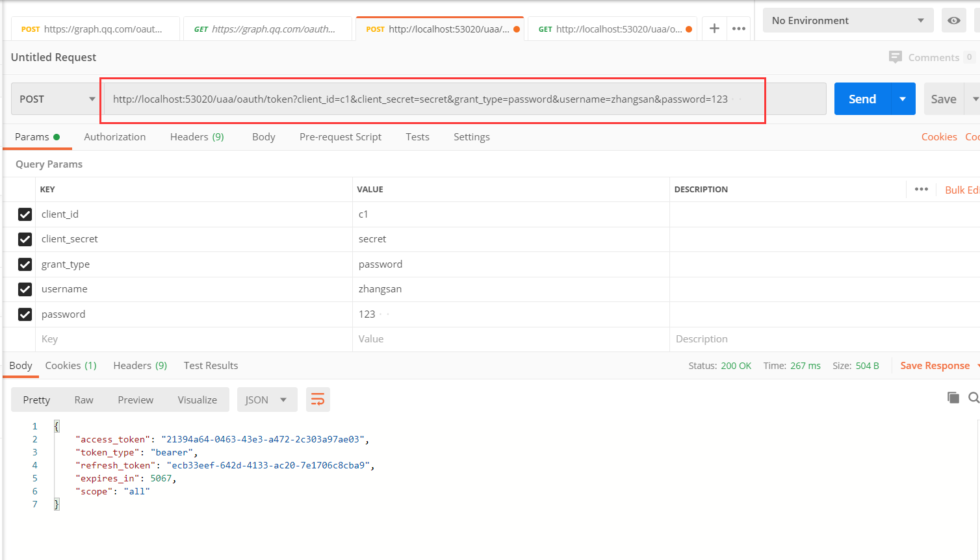Switch to the Authorization tab
Screen dimensions: 980x560
click(x=115, y=137)
